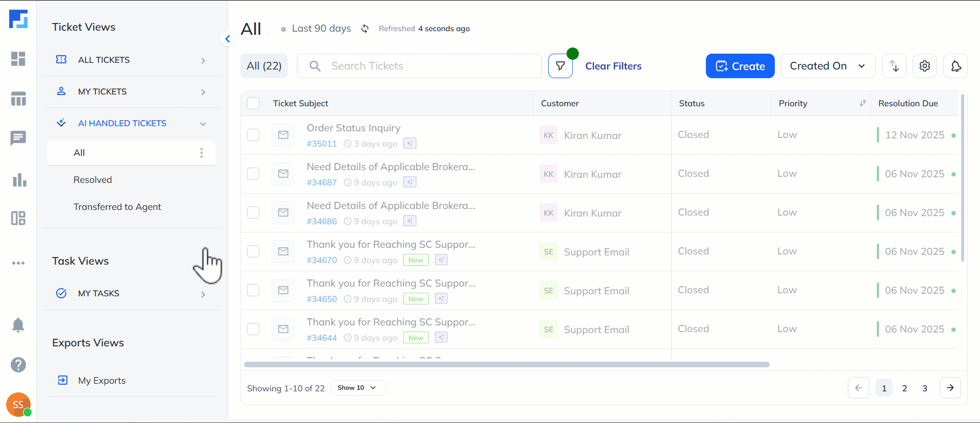Check ticket #34650 checkbox

[x=253, y=290]
